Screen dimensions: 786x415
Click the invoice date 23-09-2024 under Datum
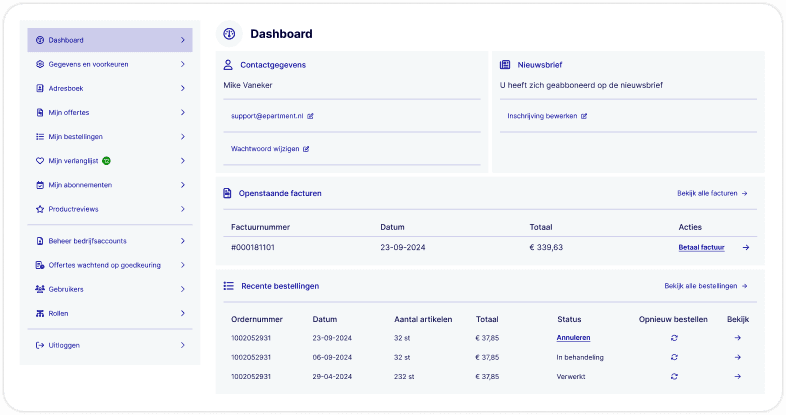pos(403,248)
